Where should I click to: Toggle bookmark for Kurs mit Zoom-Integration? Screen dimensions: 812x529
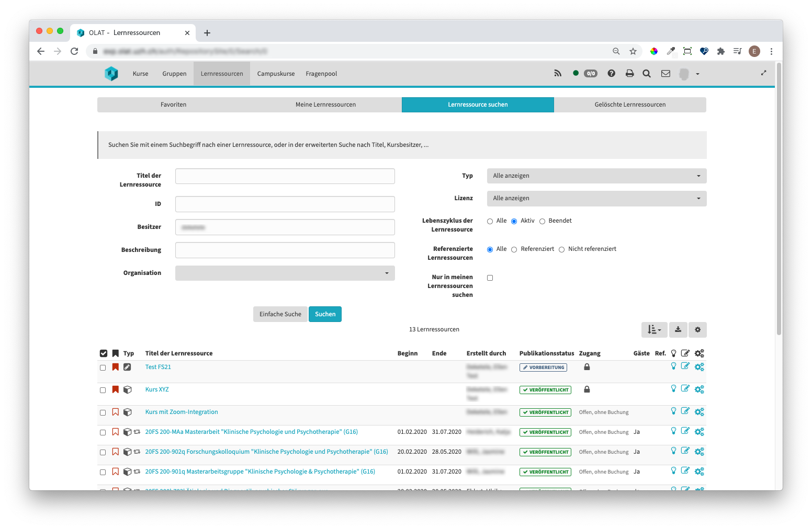click(116, 412)
